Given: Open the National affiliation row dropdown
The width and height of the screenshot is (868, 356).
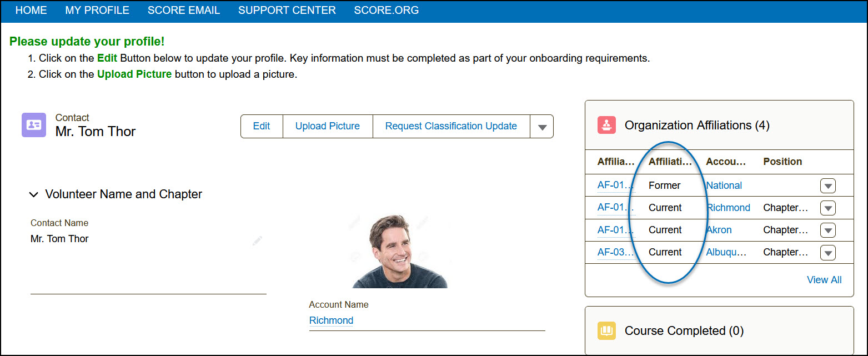Looking at the screenshot, I should click(x=827, y=186).
